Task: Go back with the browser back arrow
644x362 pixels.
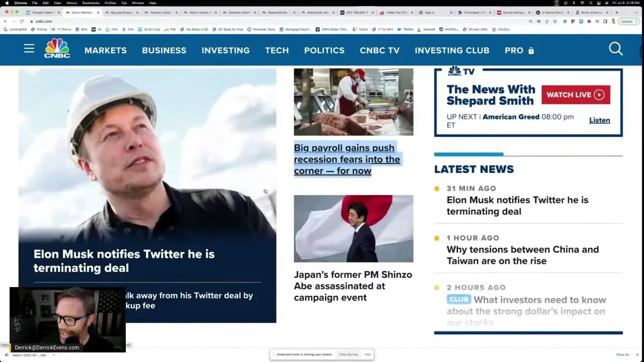Action: (5, 21)
